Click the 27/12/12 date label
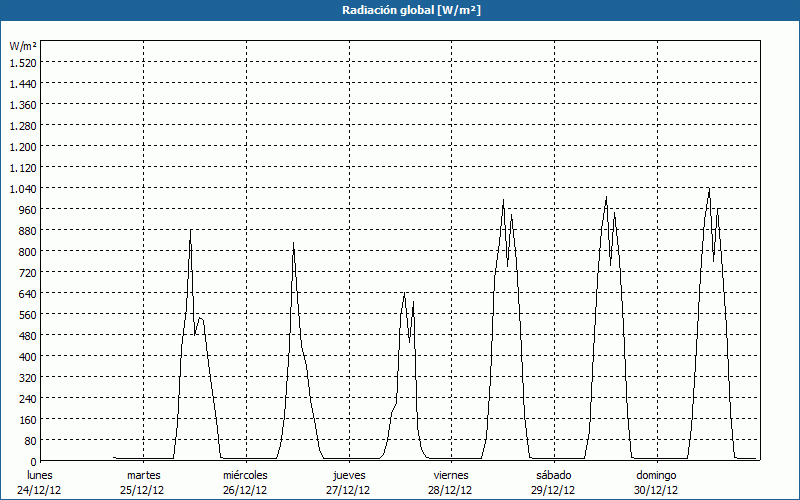This screenshot has height=500, width=800. point(348,490)
